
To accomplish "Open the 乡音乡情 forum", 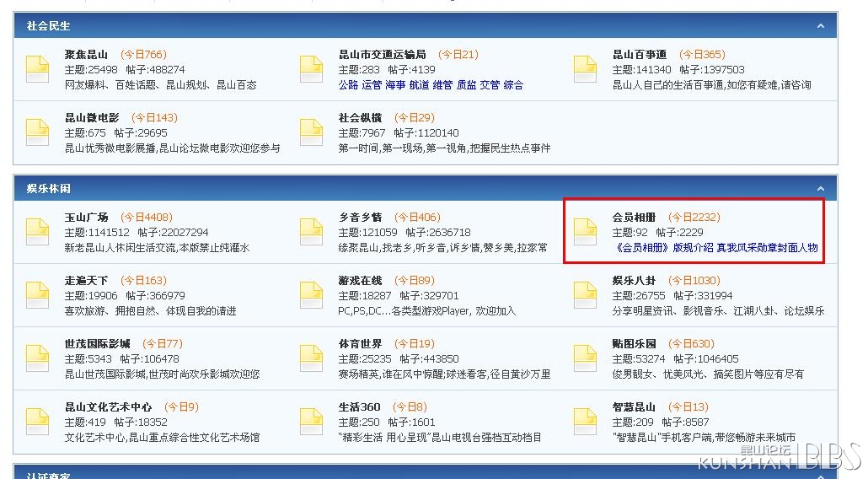I will pyautogui.click(x=360, y=217).
